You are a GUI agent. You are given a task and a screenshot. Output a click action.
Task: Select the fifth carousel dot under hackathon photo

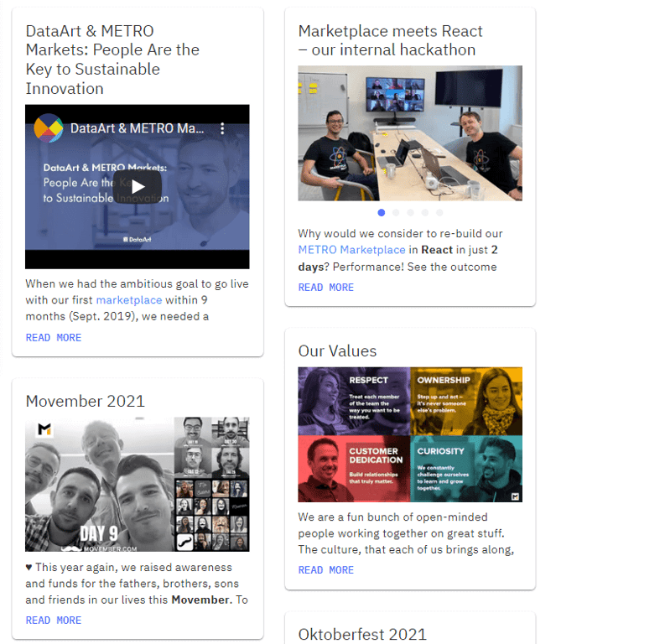pos(439,213)
